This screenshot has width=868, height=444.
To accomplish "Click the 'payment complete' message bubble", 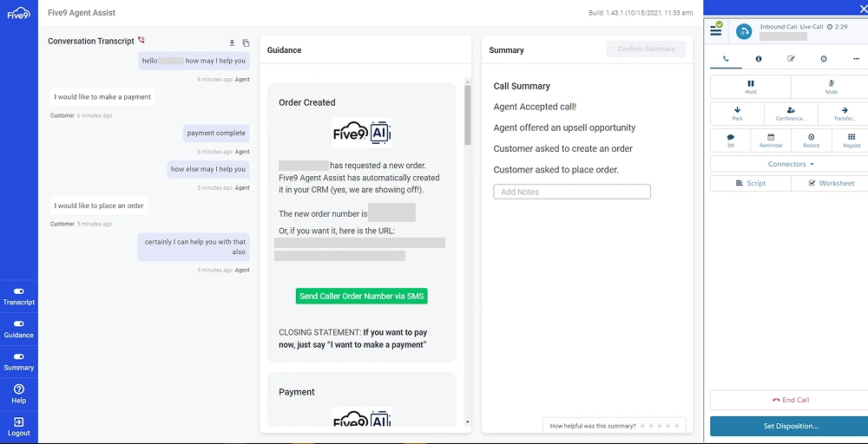I will 216,134.
